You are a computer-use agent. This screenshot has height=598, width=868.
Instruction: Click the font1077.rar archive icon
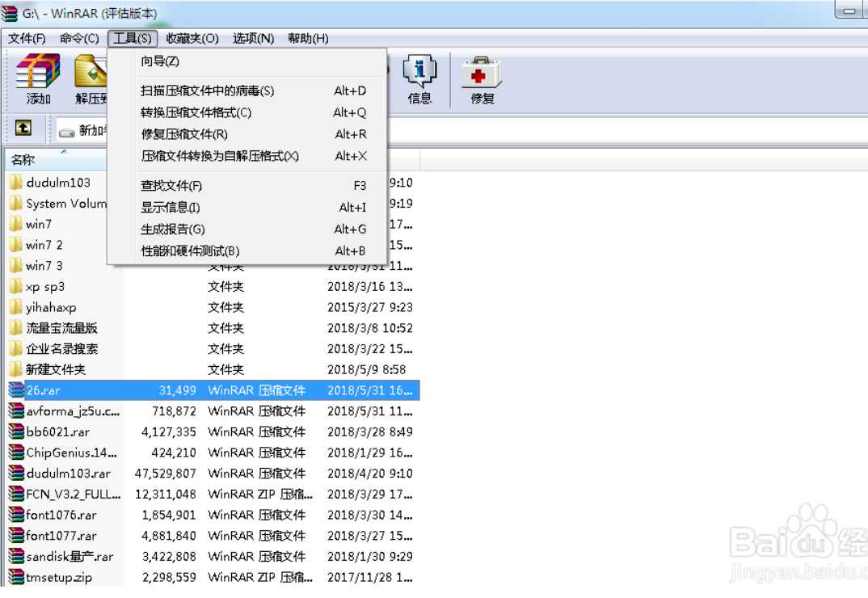17,536
